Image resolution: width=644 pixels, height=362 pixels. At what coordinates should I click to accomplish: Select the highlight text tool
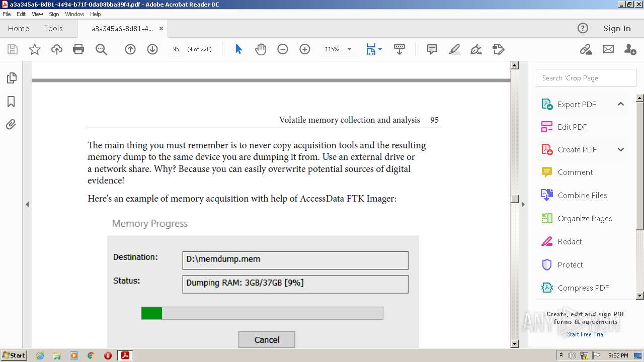coord(454,49)
